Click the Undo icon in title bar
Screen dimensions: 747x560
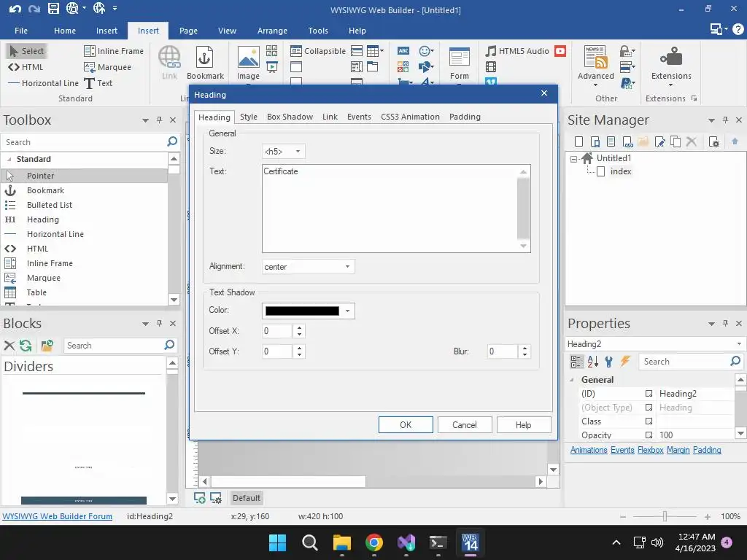tap(15, 8)
